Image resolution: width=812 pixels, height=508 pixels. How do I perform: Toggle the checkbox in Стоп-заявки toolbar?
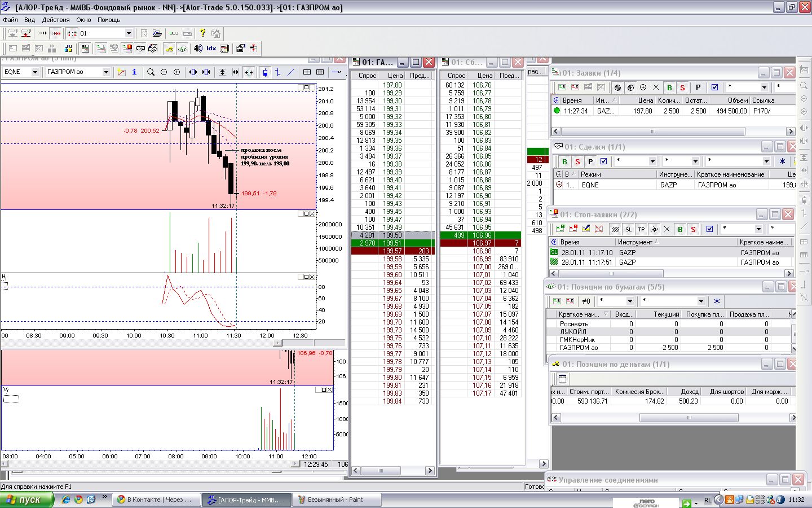pyautogui.click(x=709, y=229)
